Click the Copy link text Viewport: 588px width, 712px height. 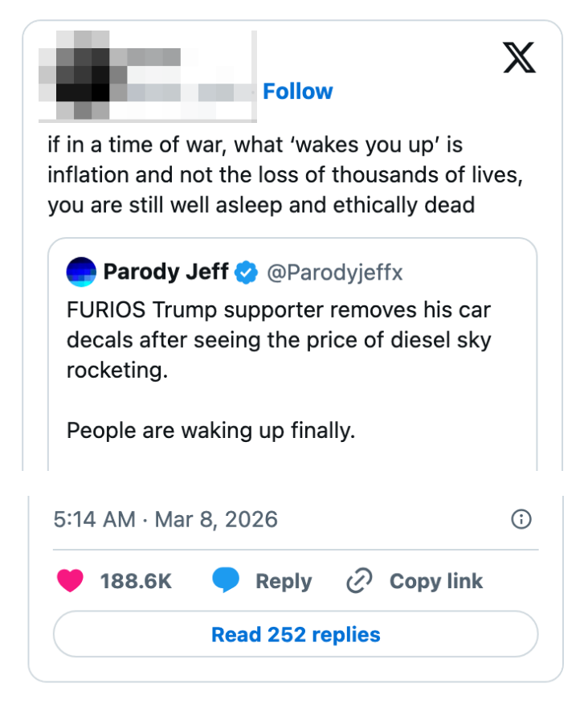(x=435, y=581)
